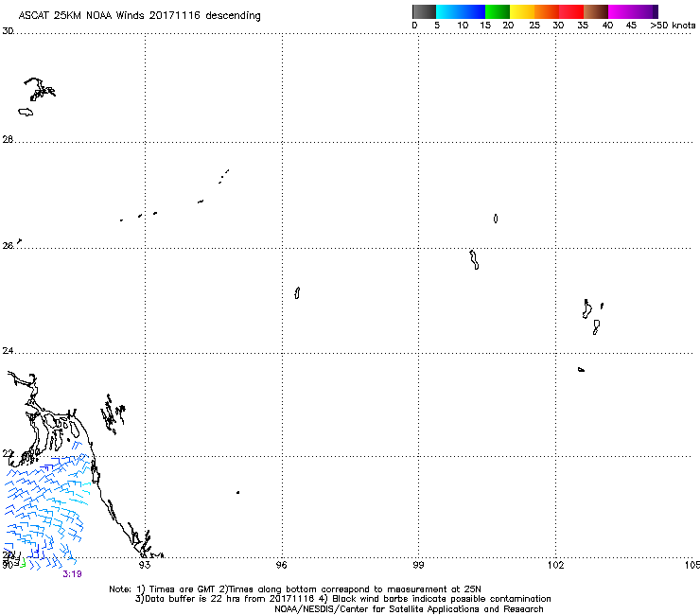Click the 96 longitude axis label
This screenshot has height=615, width=700.
(282, 565)
